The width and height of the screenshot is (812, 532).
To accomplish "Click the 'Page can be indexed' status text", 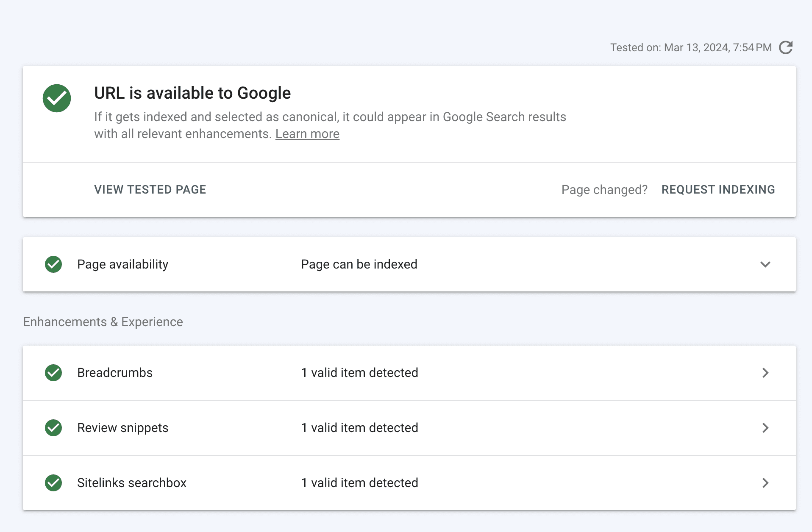I will pyautogui.click(x=359, y=264).
